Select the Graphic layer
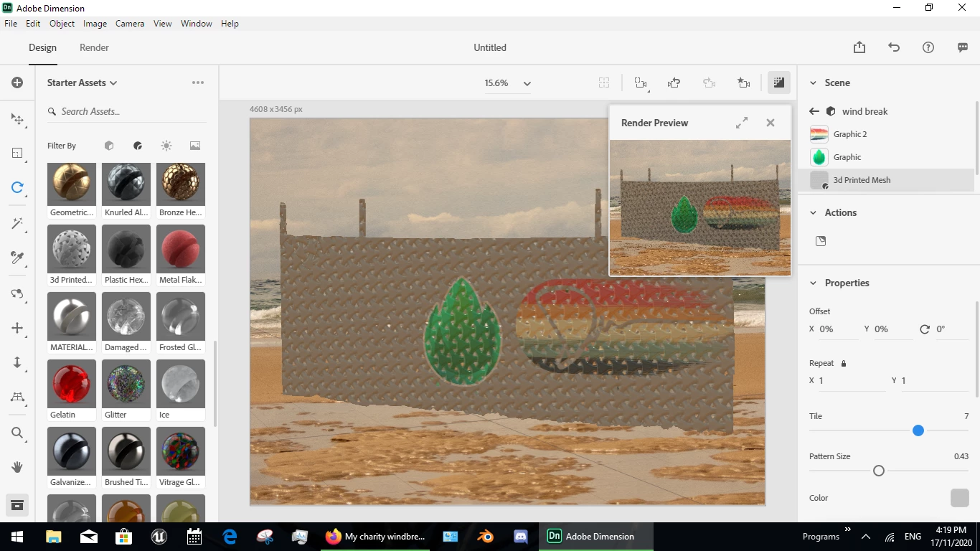This screenshot has width=980, height=551. pyautogui.click(x=886, y=157)
